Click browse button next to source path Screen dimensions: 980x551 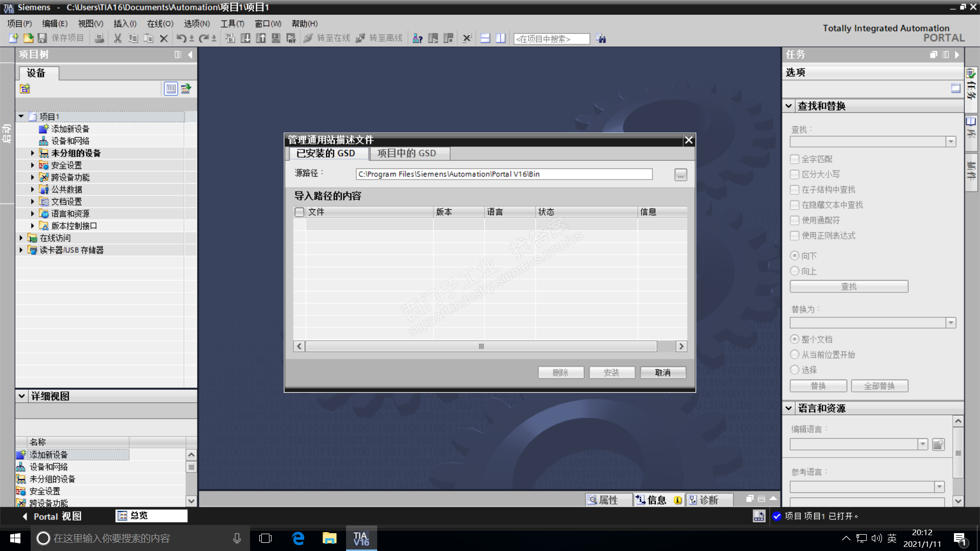[680, 175]
